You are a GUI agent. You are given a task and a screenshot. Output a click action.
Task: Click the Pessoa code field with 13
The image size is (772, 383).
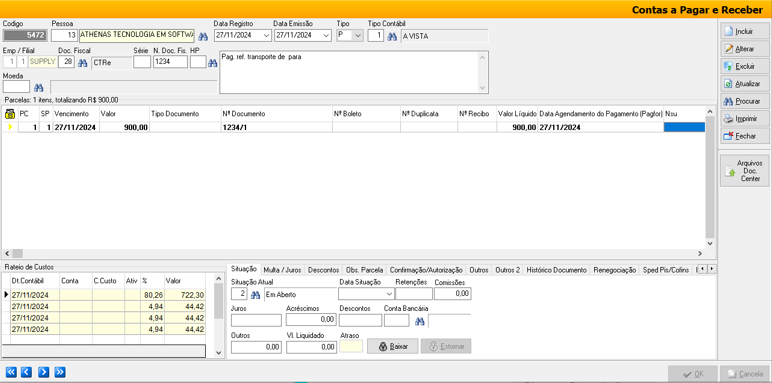65,35
